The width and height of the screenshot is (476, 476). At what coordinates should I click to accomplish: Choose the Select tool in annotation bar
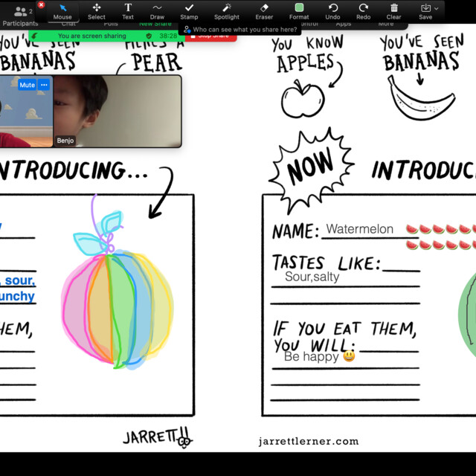97,10
